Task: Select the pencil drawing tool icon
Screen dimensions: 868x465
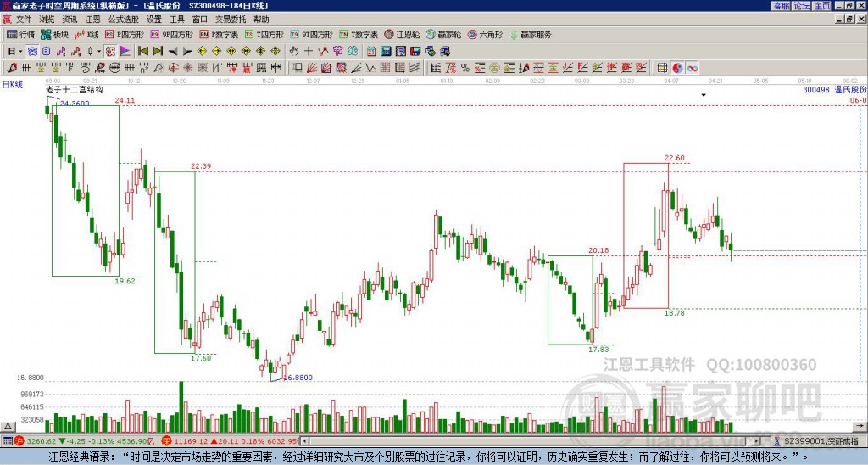Action: (12, 68)
